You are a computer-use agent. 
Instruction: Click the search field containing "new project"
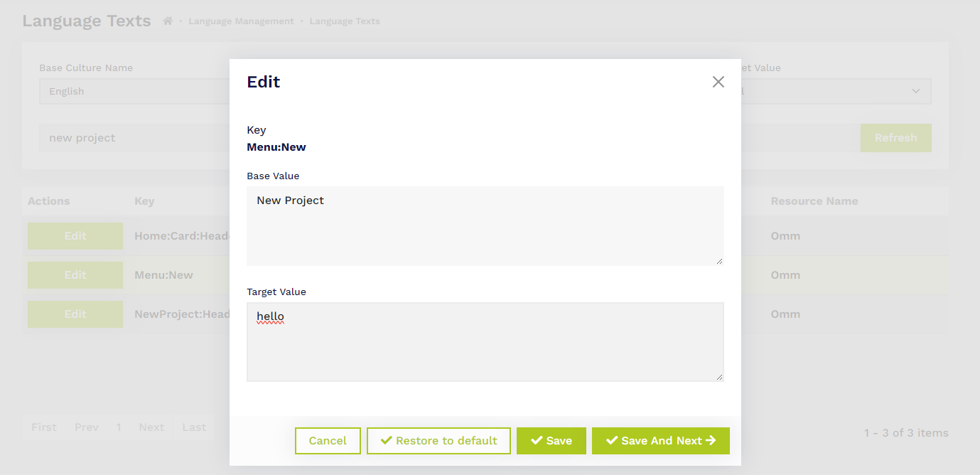click(x=135, y=138)
